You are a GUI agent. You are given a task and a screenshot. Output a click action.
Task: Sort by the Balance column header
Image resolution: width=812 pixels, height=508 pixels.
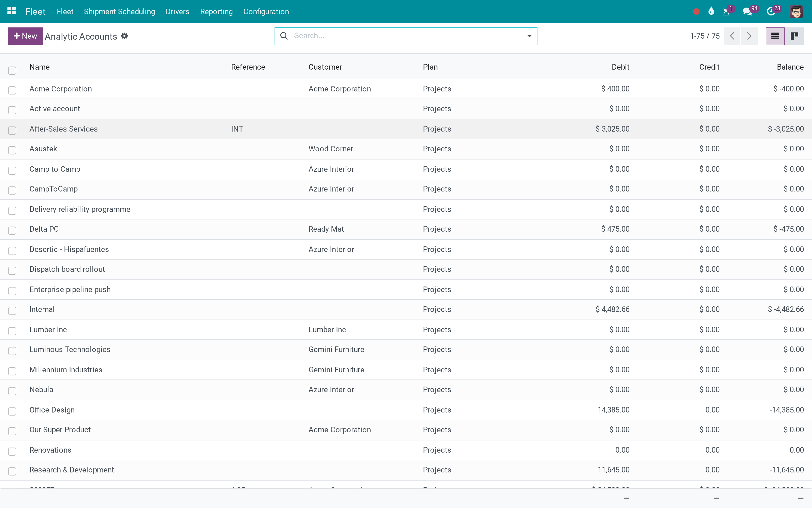tap(790, 67)
